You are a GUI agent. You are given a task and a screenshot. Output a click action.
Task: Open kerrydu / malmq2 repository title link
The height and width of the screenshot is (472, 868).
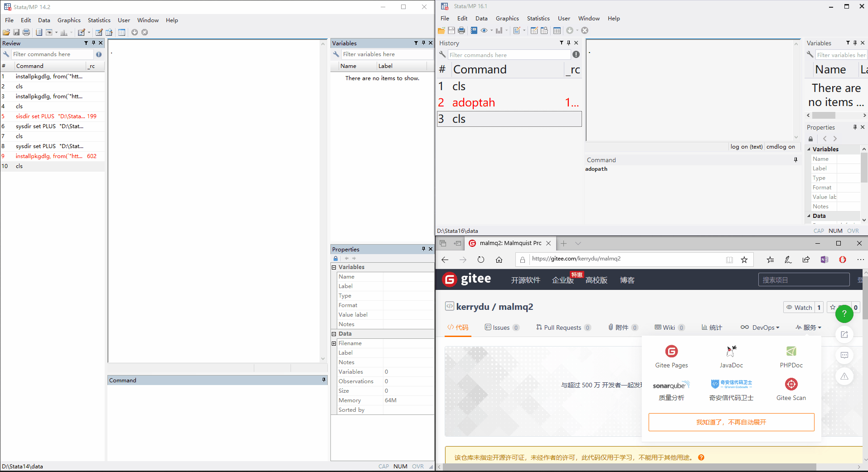coord(495,307)
